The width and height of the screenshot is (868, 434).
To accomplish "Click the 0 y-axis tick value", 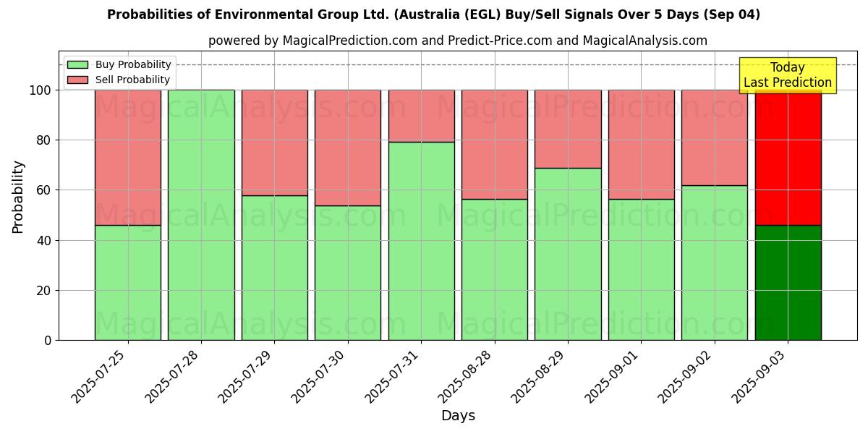I will (x=48, y=341).
